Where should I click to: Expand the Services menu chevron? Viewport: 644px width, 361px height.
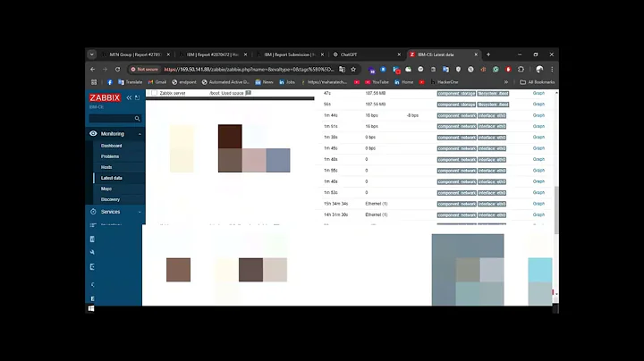(x=140, y=212)
